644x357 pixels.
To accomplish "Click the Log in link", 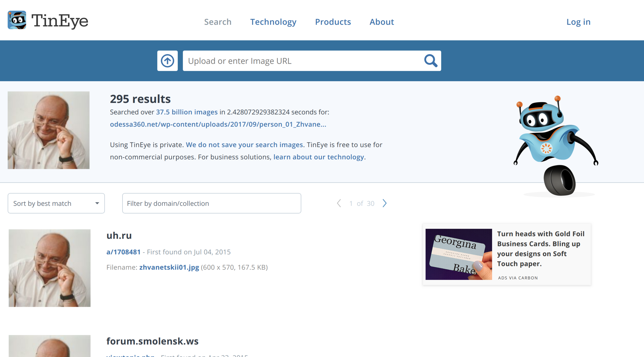I will tap(578, 22).
